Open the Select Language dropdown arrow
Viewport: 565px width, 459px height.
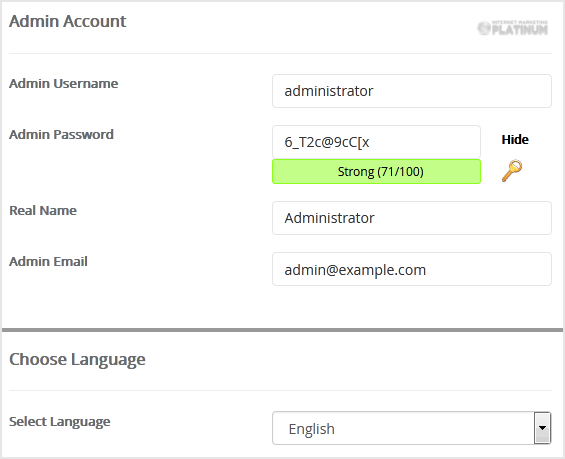click(x=542, y=428)
